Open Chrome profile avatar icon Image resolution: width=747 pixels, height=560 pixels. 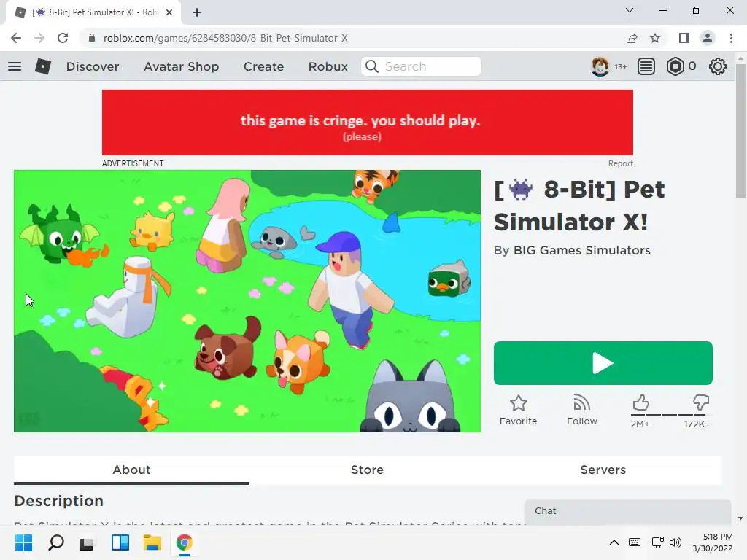[x=708, y=38]
